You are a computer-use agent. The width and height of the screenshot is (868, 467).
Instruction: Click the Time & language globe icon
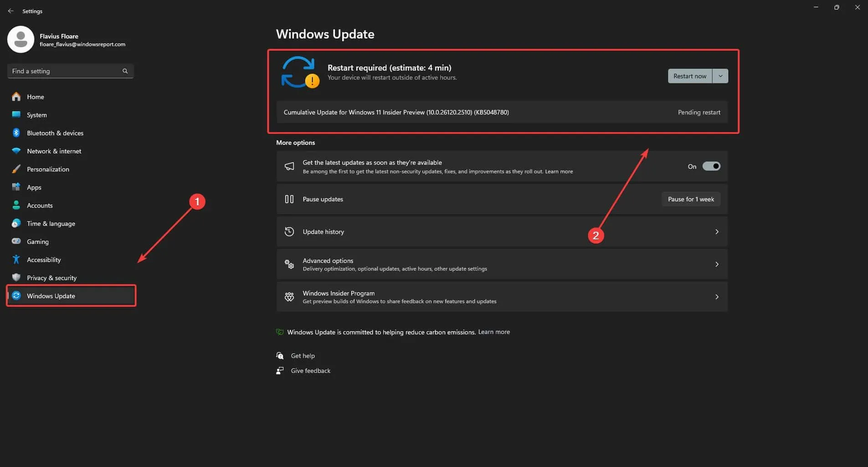coord(16,223)
